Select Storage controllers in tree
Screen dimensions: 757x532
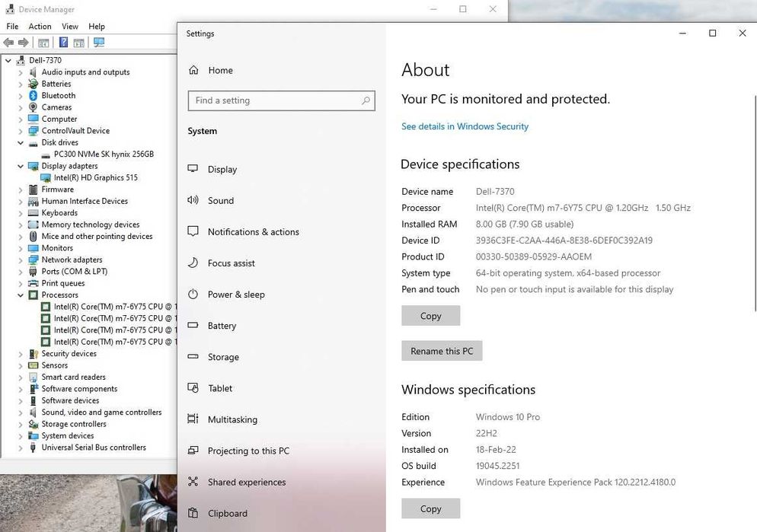(x=74, y=424)
